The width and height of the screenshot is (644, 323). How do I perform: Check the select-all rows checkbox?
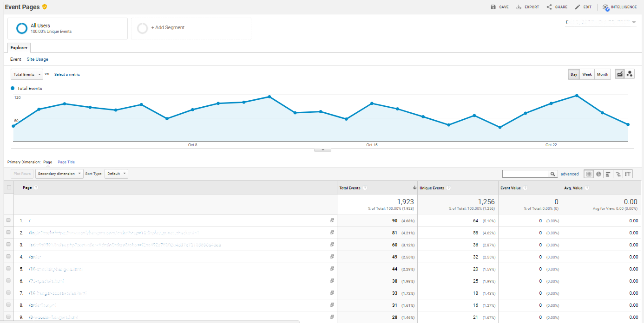tap(9, 187)
